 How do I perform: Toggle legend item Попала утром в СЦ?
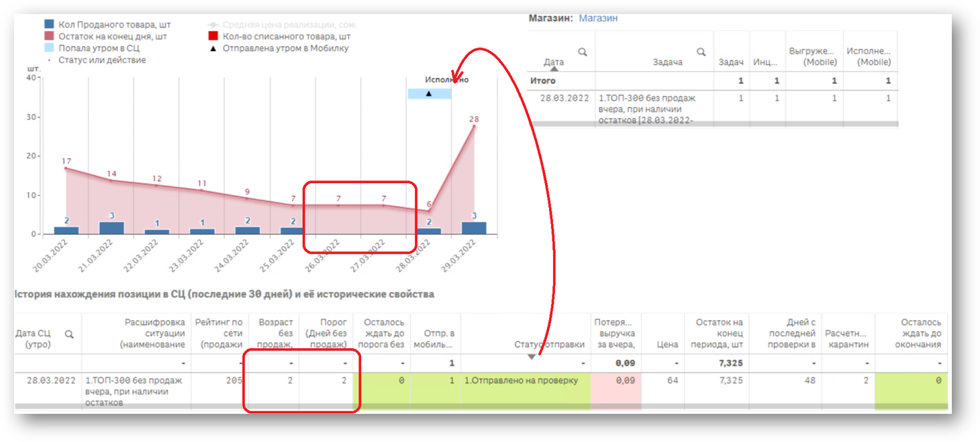92,48
